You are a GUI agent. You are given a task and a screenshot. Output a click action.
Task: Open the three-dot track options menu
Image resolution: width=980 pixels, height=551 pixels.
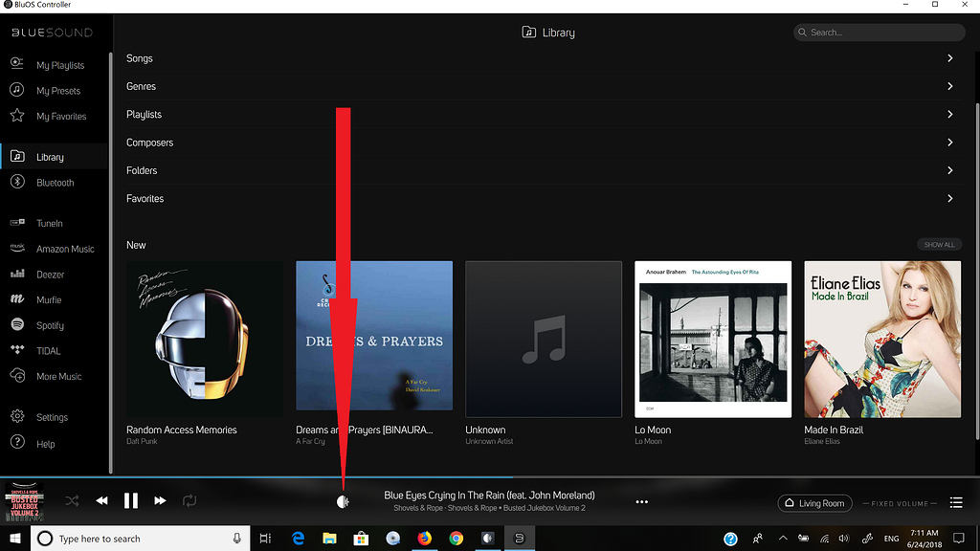[642, 502]
